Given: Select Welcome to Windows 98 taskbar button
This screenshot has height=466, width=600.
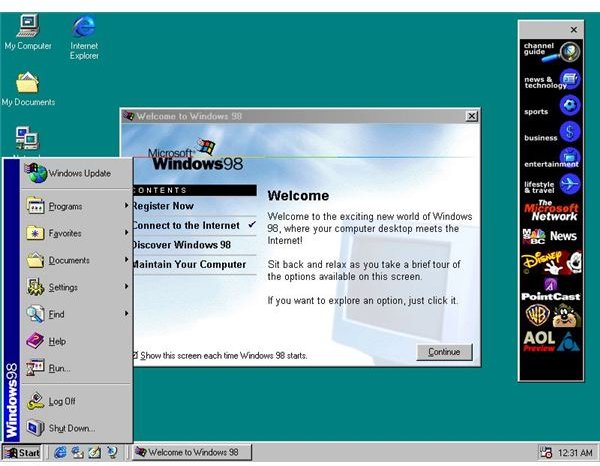Looking at the screenshot, I should click(192, 452).
